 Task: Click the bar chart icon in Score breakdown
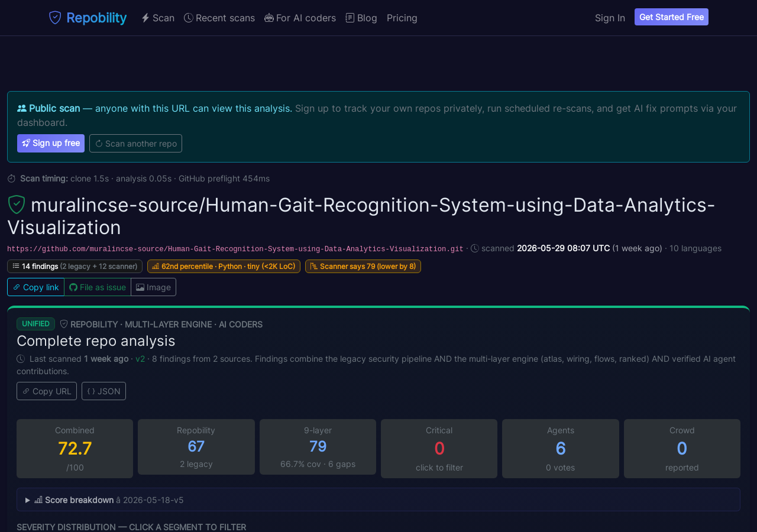(38, 500)
